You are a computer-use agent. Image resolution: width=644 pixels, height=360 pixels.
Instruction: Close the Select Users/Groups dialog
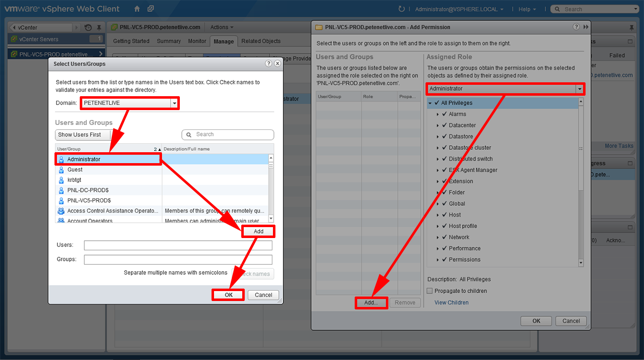pyautogui.click(x=277, y=63)
